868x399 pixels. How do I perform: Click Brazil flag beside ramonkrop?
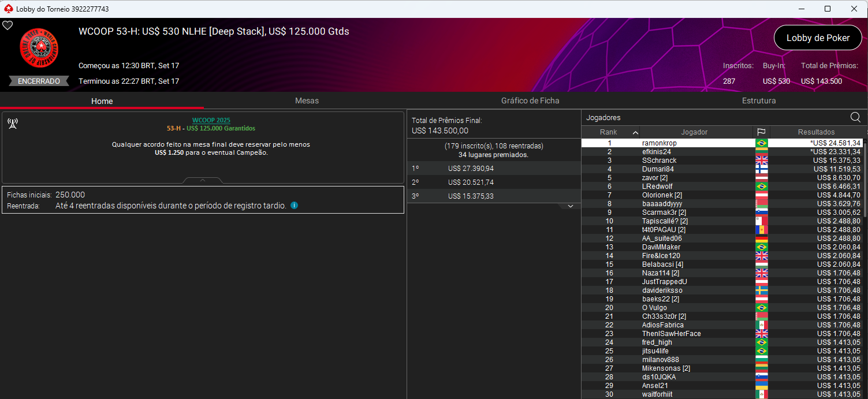762,143
